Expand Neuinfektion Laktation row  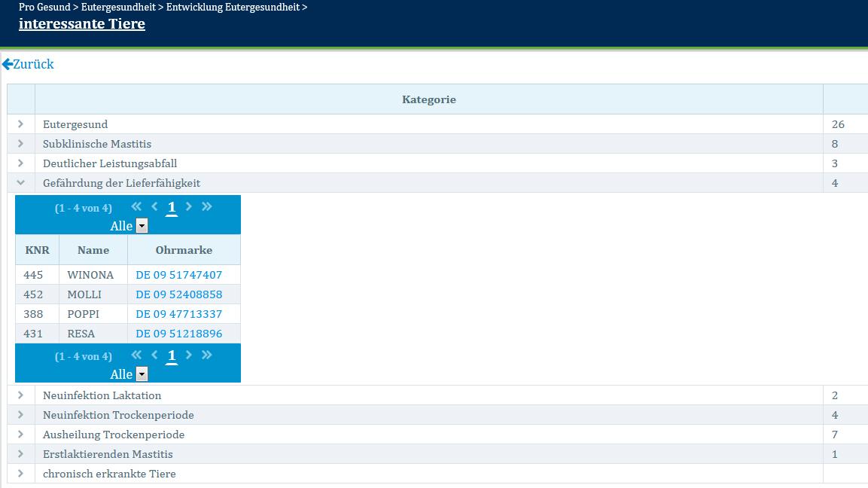click(21, 395)
